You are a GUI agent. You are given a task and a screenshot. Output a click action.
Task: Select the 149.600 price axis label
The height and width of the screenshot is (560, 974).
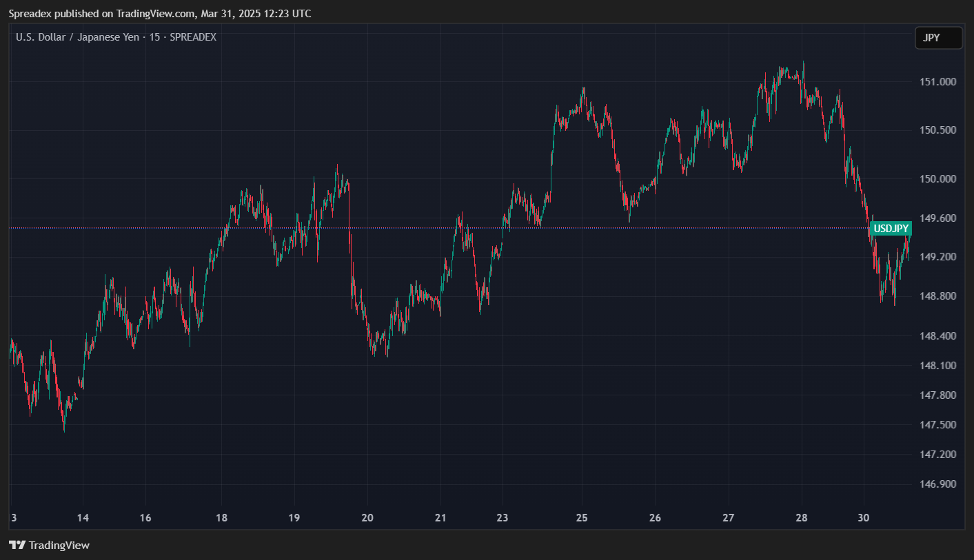938,218
